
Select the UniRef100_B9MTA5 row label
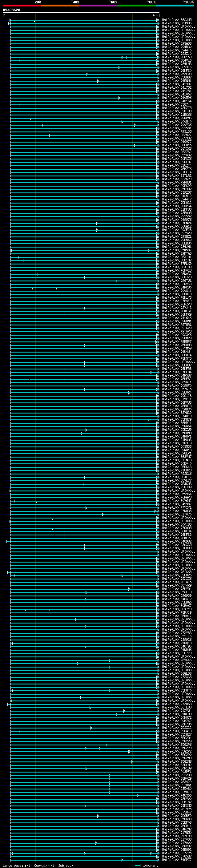coord(177,253)
